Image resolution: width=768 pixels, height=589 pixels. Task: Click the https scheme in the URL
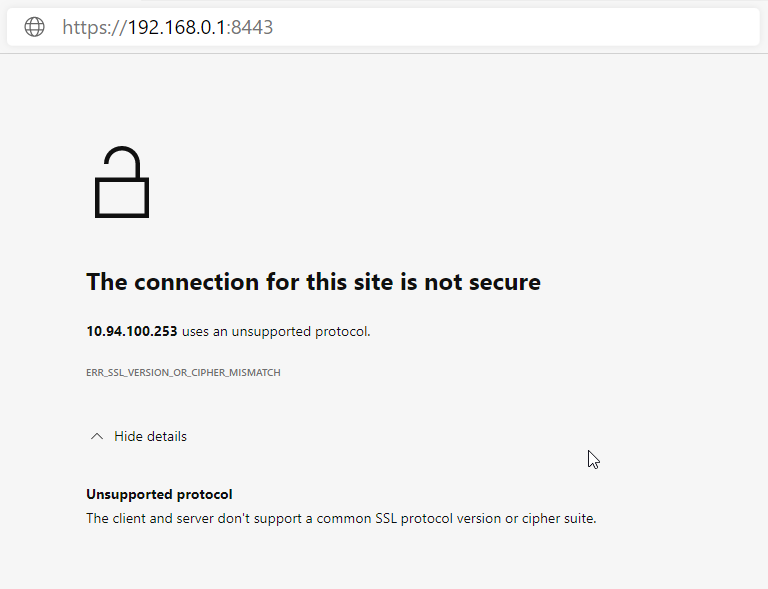pyautogui.click(x=87, y=27)
